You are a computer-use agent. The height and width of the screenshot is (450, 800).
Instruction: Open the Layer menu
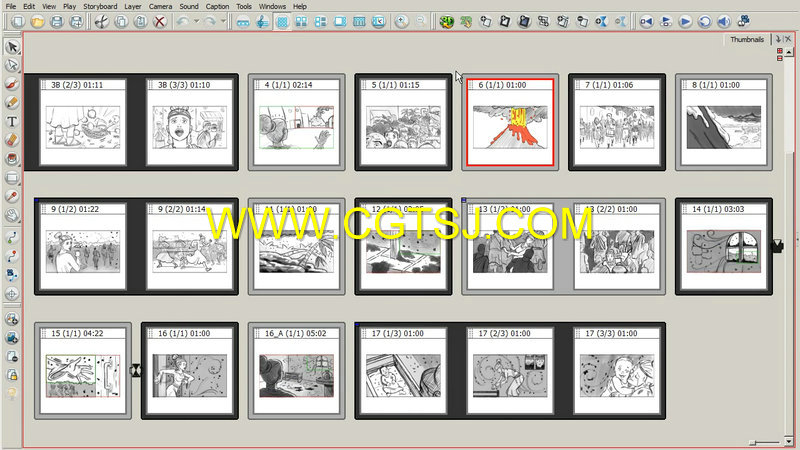(x=133, y=6)
